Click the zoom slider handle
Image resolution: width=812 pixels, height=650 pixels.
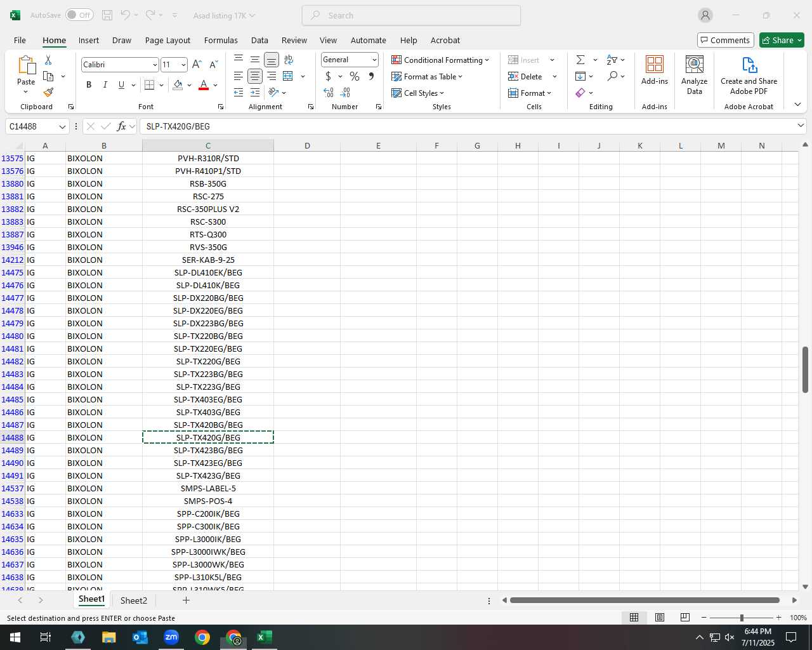tap(742, 618)
